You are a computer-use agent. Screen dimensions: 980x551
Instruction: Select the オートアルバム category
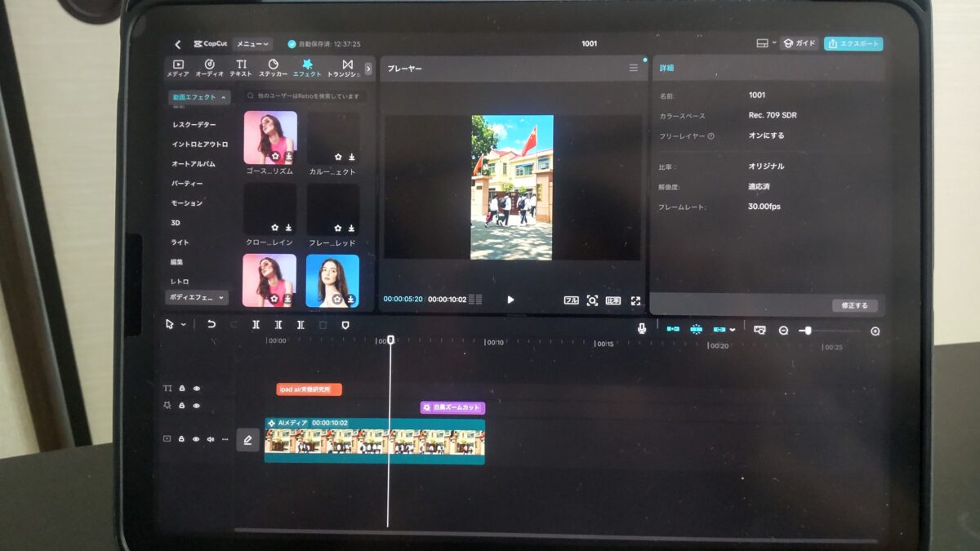click(193, 163)
